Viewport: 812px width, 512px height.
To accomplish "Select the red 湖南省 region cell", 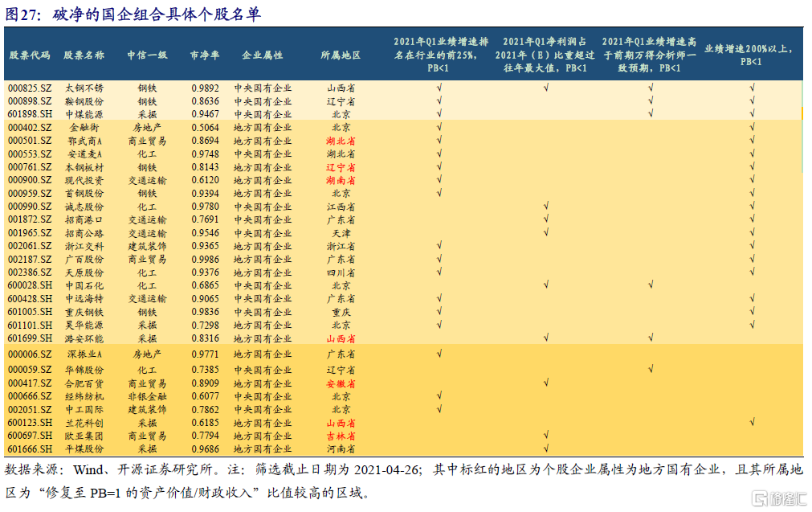I will [341, 180].
